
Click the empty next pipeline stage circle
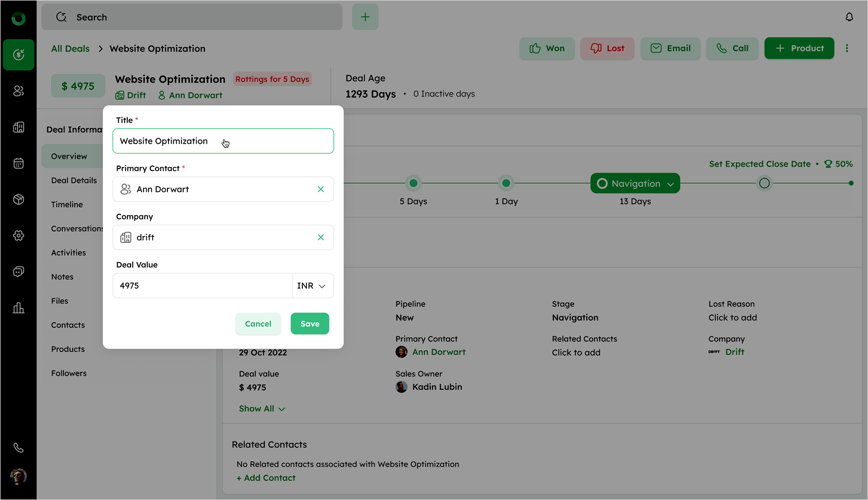(764, 183)
